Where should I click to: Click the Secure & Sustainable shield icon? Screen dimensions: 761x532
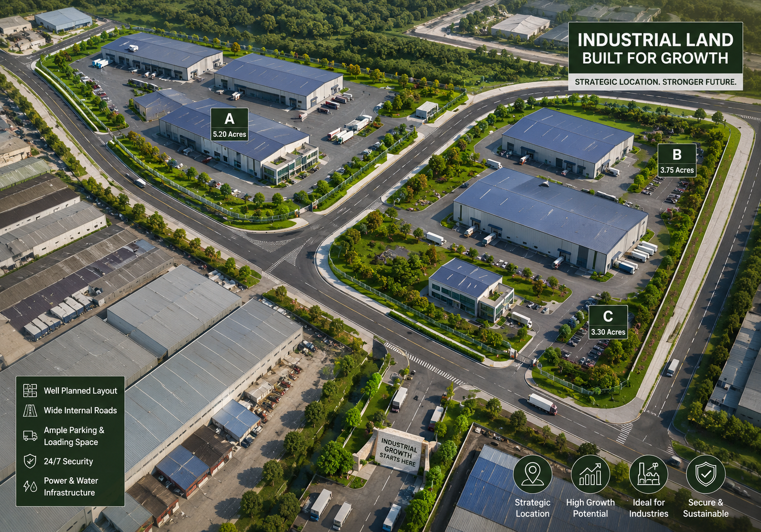[706, 474]
